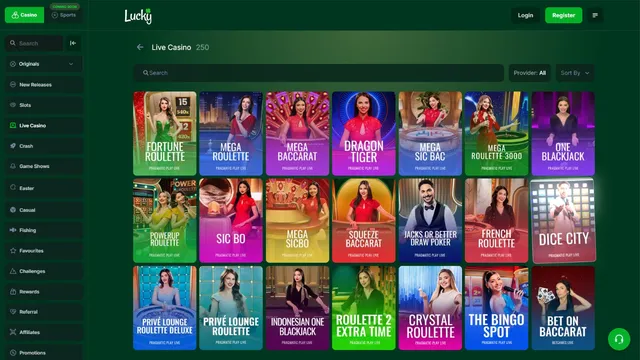This screenshot has width=640, height=360.
Task: Open the Fishing category
Action: [44, 230]
